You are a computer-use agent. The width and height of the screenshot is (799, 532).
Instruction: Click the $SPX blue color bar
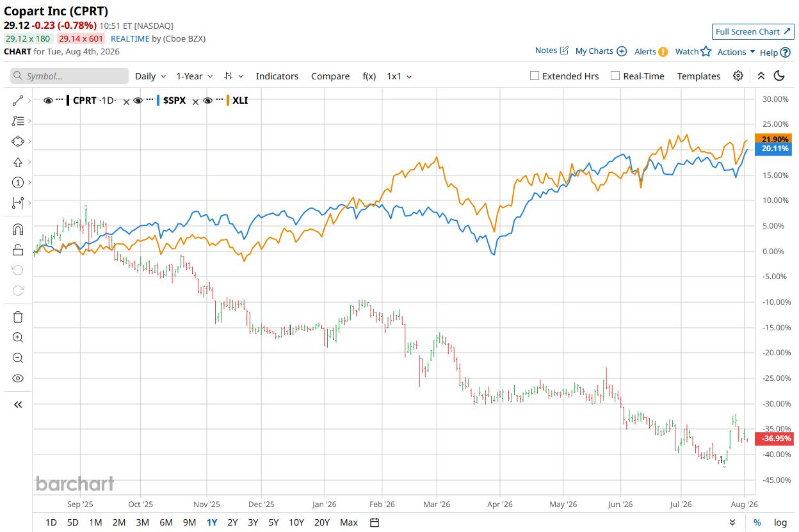tap(157, 101)
